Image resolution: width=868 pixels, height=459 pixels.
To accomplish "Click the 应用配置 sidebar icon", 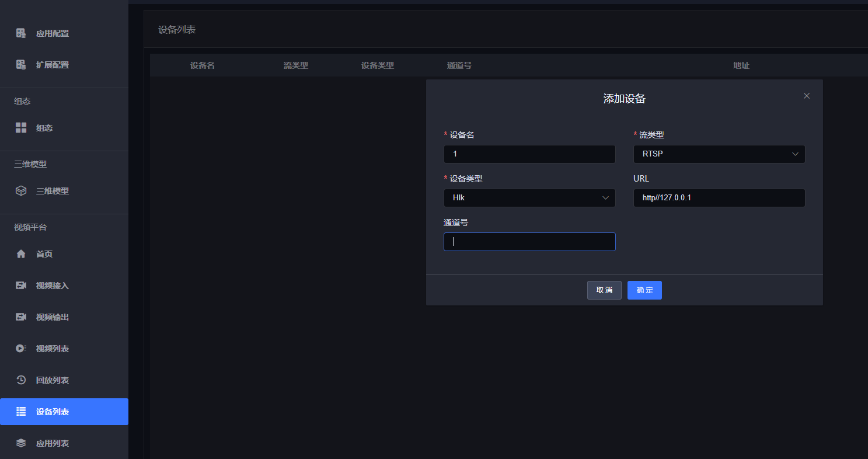I will click(21, 33).
